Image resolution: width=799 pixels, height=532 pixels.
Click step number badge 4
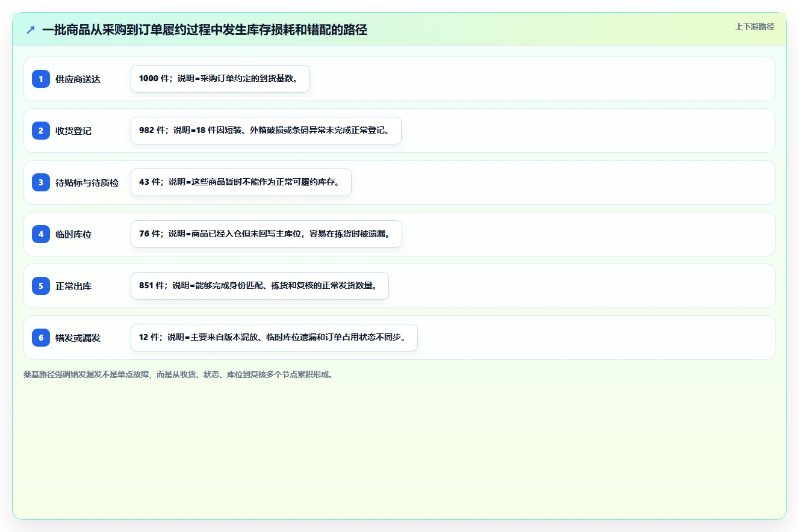(41, 234)
